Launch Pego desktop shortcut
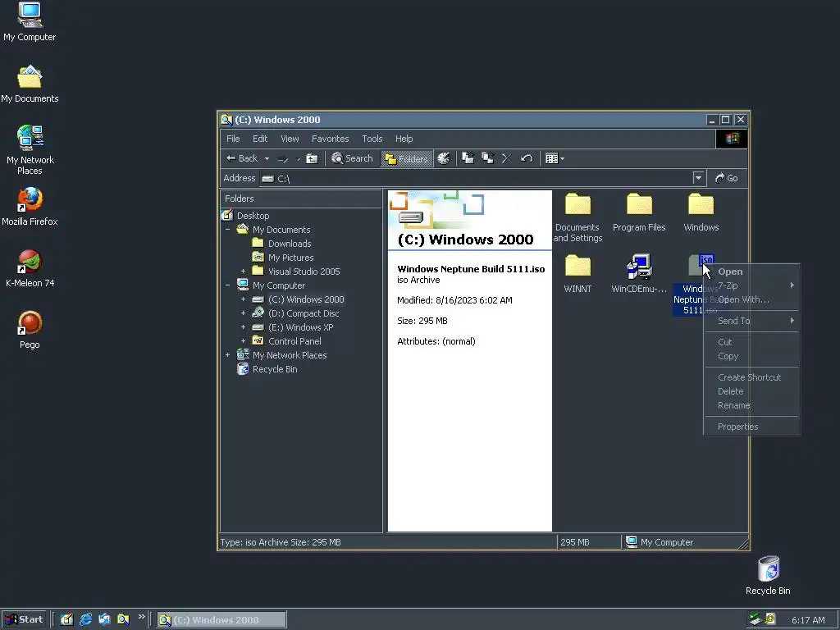Image resolution: width=840 pixels, height=630 pixels. pyautogui.click(x=30, y=330)
